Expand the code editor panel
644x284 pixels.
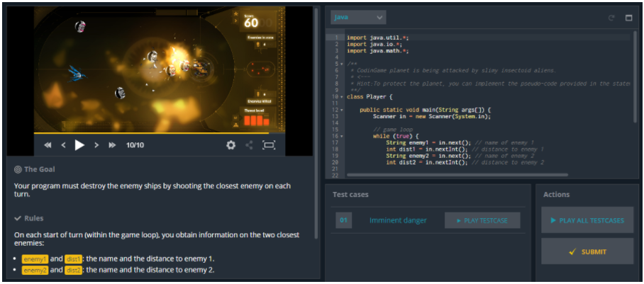(x=628, y=18)
